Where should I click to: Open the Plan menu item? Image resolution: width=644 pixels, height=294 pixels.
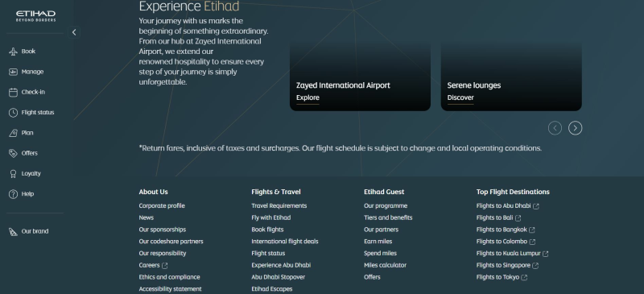tap(27, 133)
